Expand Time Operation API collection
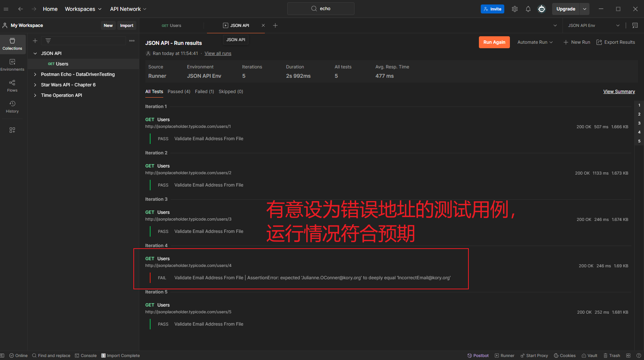This screenshot has height=360, width=644. click(35, 95)
